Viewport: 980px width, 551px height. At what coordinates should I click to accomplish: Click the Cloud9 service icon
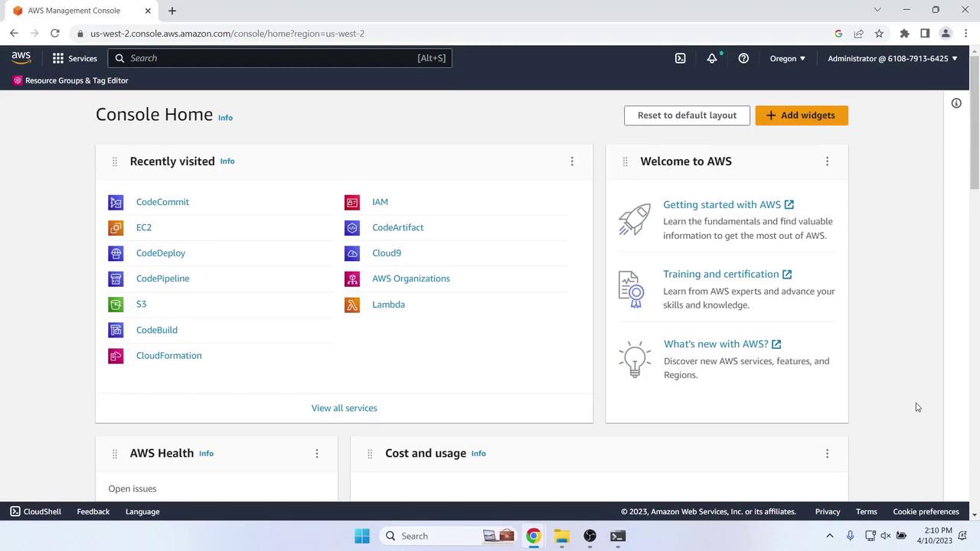(352, 253)
